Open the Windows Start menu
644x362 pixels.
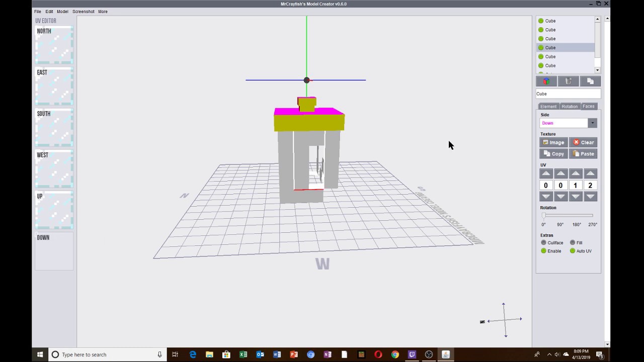(x=40, y=354)
